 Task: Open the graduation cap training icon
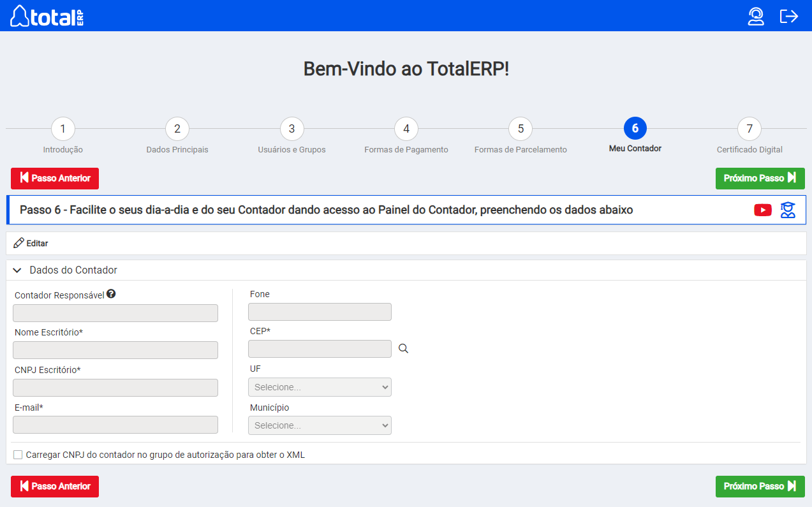pyautogui.click(x=788, y=210)
